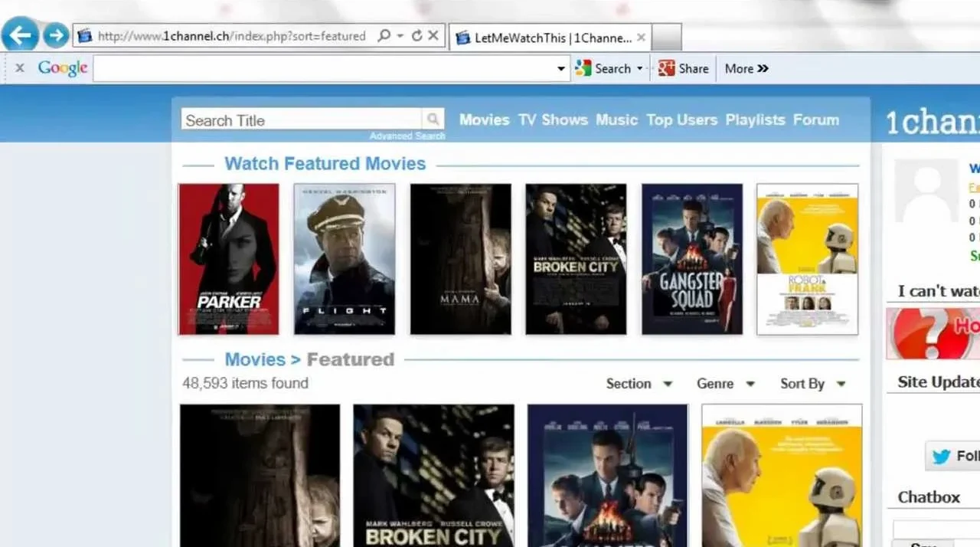Open the Section dropdown

click(x=639, y=383)
